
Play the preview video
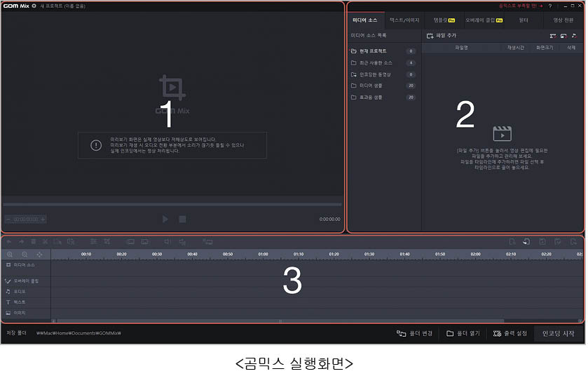[x=165, y=220]
